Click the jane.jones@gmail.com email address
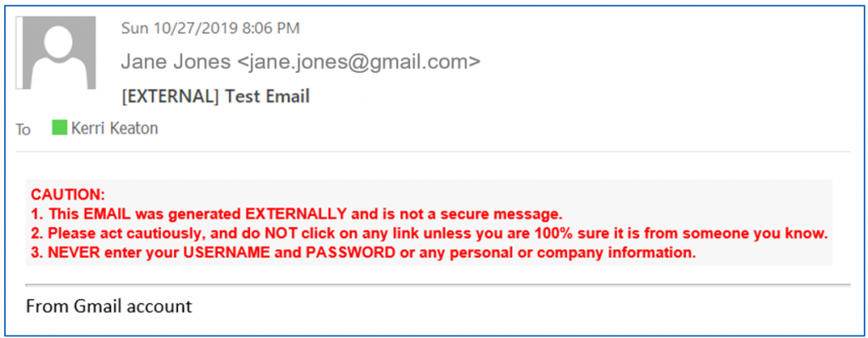 tap(359, 63)
